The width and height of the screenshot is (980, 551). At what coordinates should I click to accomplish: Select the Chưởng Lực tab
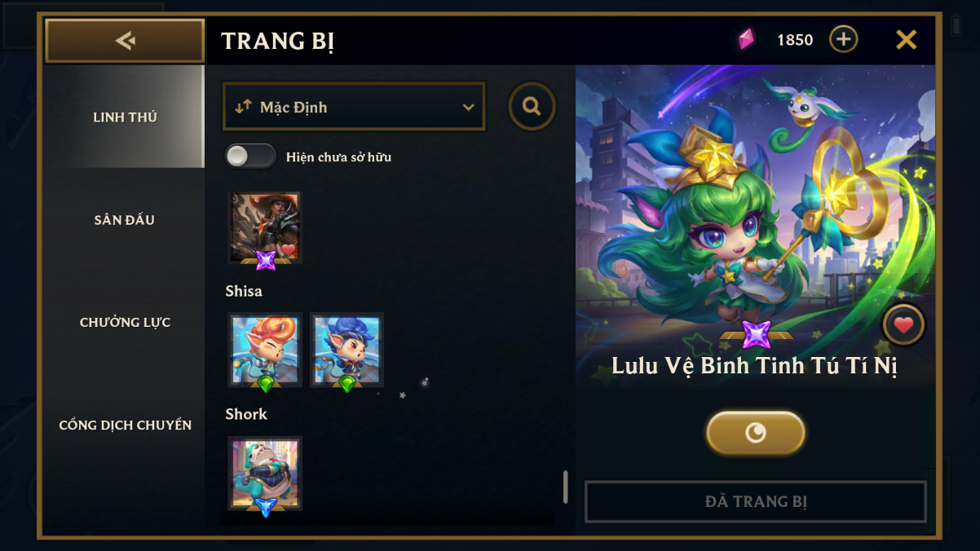[125, 322]
